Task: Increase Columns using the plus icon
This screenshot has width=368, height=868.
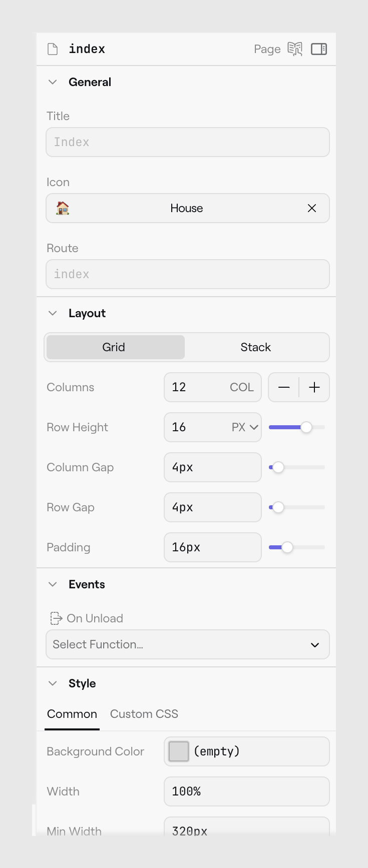Action: [314, 387]
